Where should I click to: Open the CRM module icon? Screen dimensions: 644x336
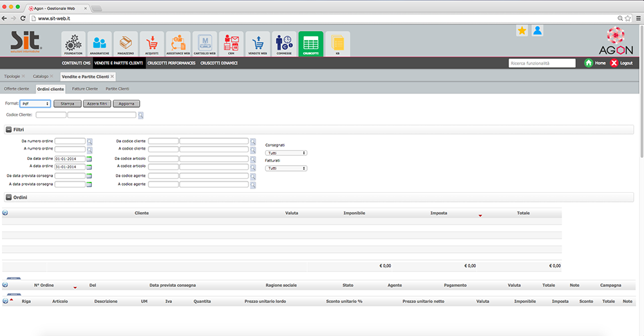pyautogui.click(x=231, y=44)
